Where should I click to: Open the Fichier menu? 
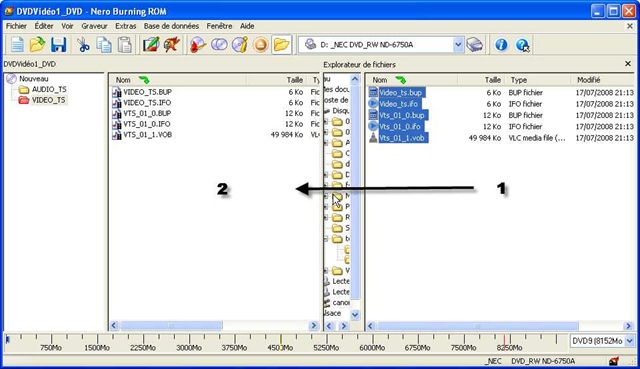click(16, 26)
